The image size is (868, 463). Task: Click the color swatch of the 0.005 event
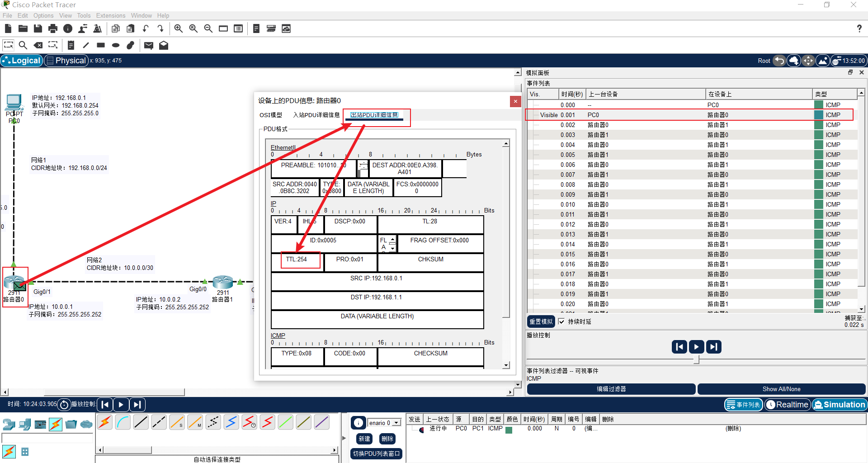pyautogui.click(x=819, y=155)
